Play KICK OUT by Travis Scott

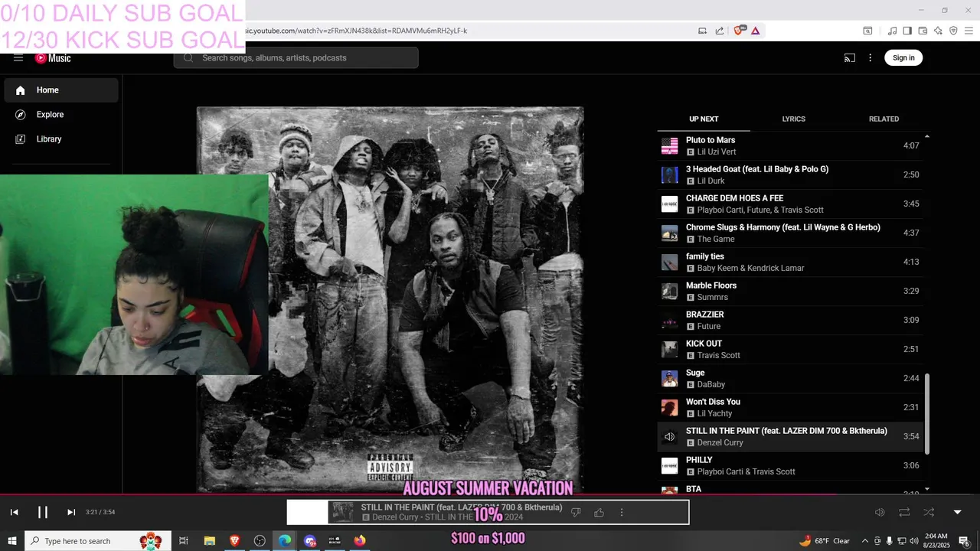[790, 349]
